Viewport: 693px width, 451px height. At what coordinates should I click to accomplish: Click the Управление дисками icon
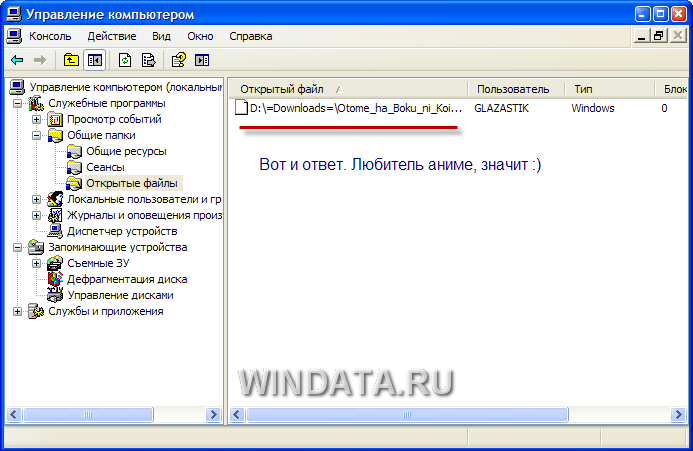pos(55,295)
